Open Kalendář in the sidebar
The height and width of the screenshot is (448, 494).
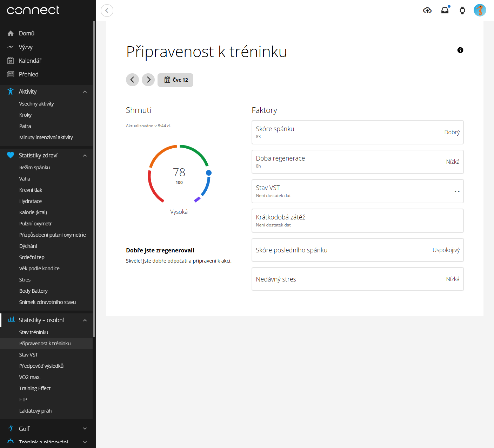pyautogui.click(x=30, y=61)
